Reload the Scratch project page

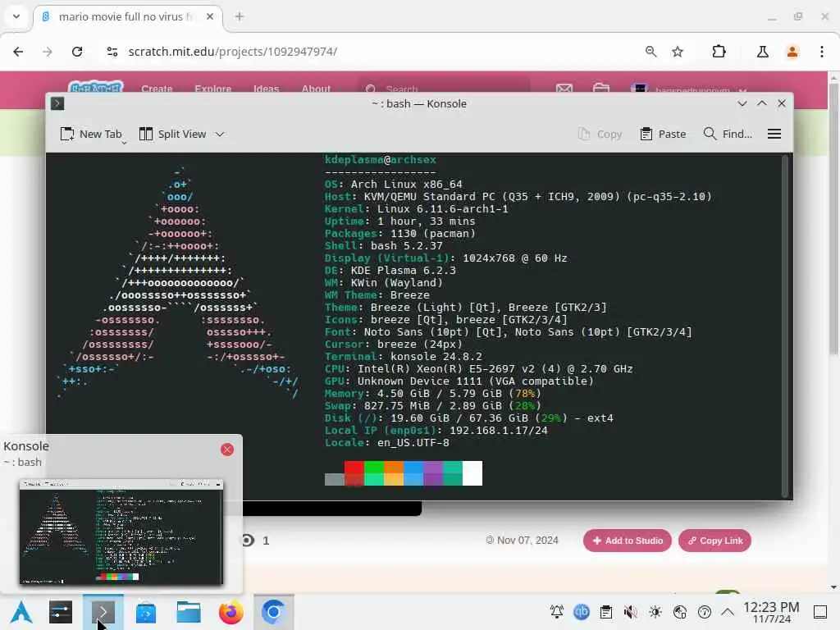point(77,52)
